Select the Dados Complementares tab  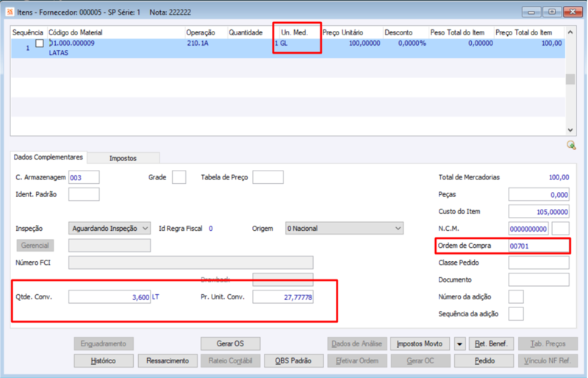pos(49,157)
